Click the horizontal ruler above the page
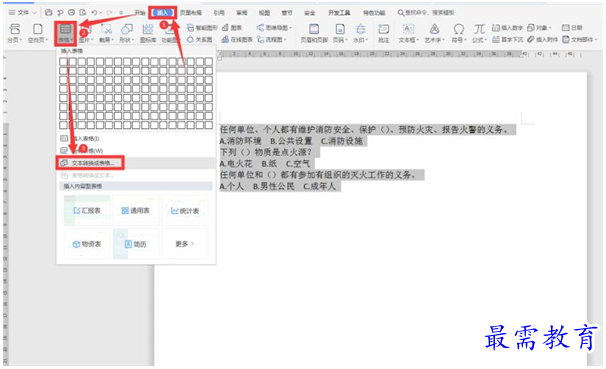 point(400,54)
